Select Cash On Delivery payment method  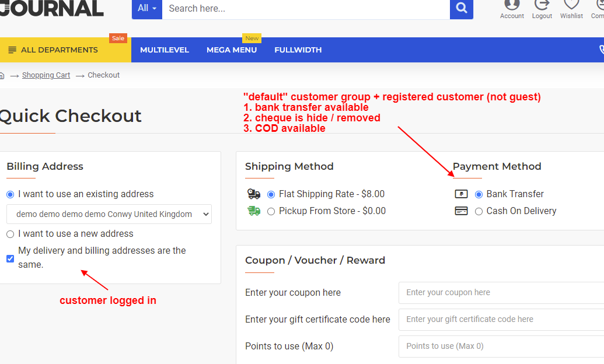click(x=479, y=212)
